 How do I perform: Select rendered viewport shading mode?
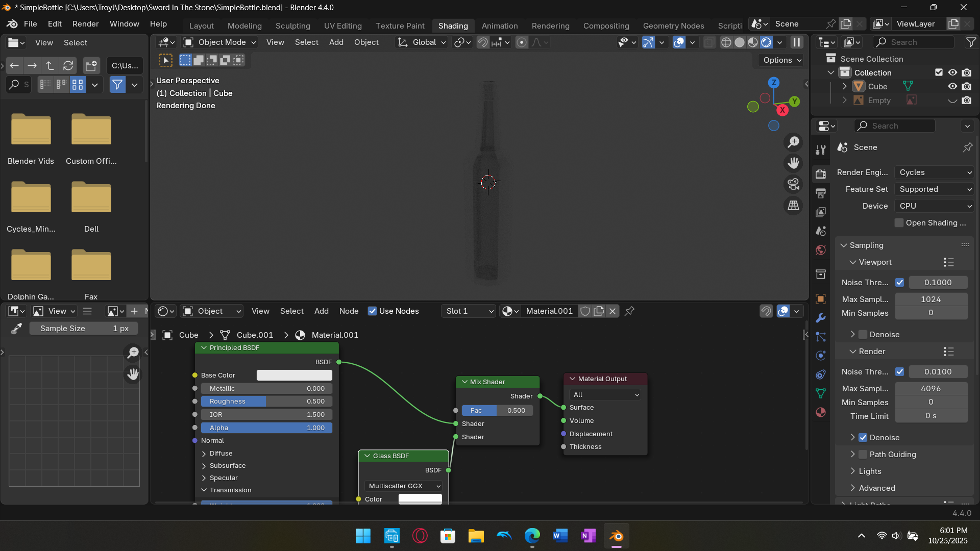pos(766,42)
